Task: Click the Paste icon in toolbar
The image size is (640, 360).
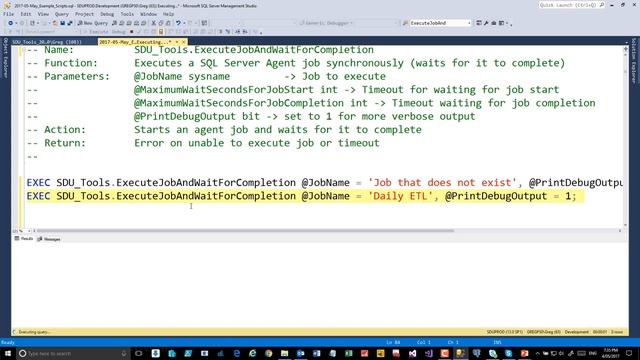Action: pyautogui.click(x=168, y=23)
